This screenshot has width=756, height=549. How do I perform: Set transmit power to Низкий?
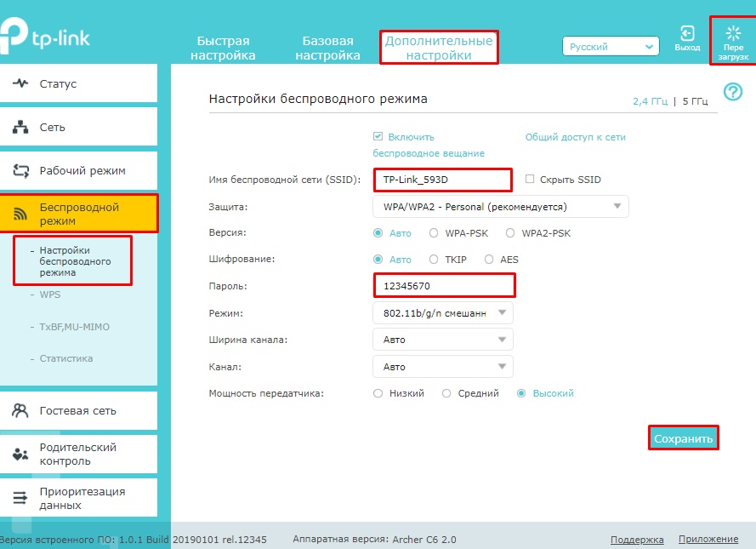[x=378, y=393]
